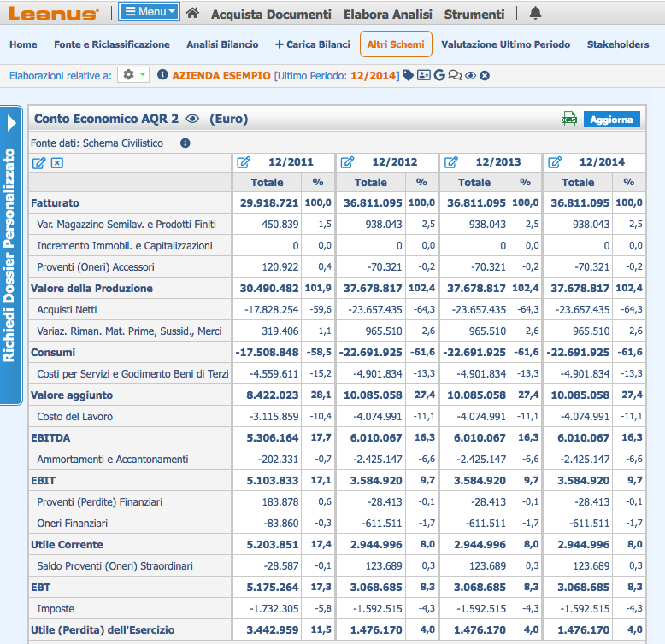
Task: Click EBITDA 2011 value 5.306.164
Action: click(273, 437)
